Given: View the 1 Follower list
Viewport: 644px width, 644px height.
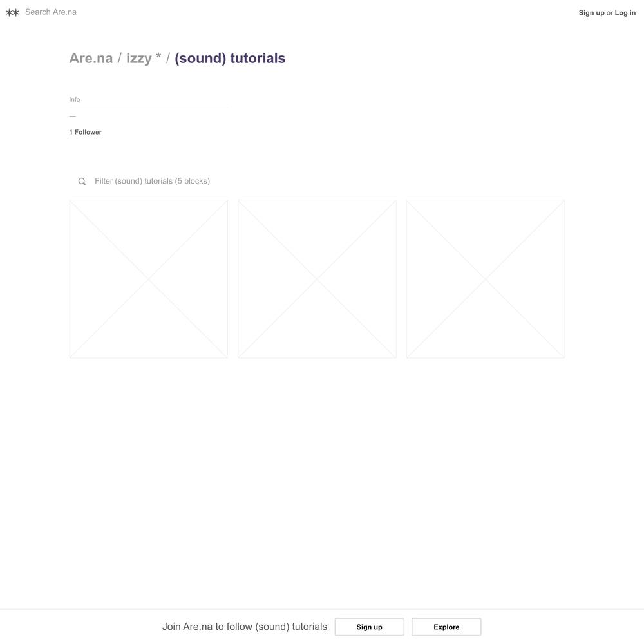Looking at the screenshot, I should [x=85, y=132].
